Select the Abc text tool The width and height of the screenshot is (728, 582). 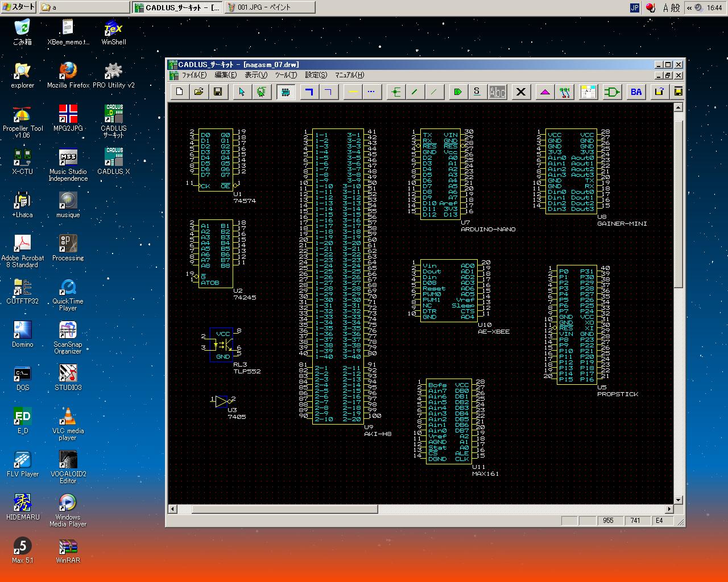pyautogui.click(x=497, y=92)
